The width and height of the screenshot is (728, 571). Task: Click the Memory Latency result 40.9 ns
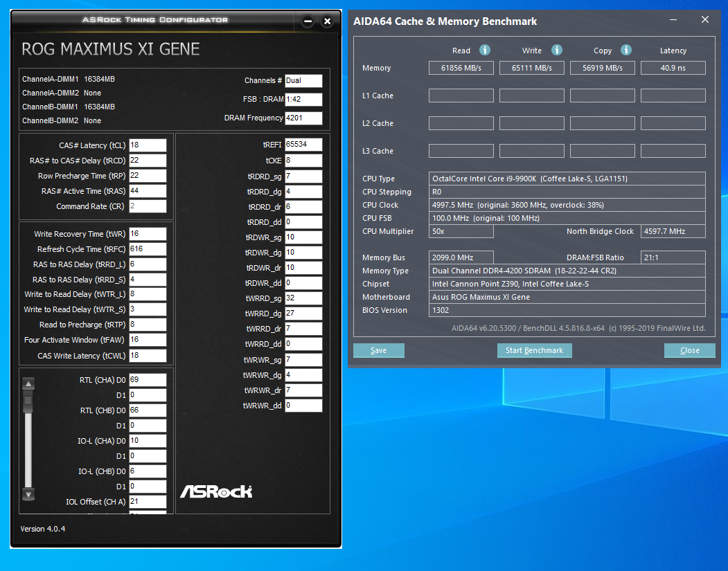pos(673,68)
